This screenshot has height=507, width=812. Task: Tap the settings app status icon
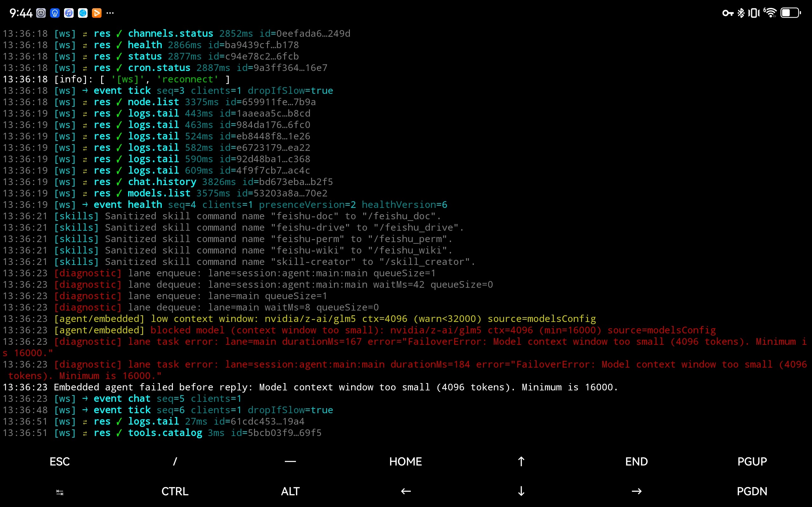click(41, 13)
